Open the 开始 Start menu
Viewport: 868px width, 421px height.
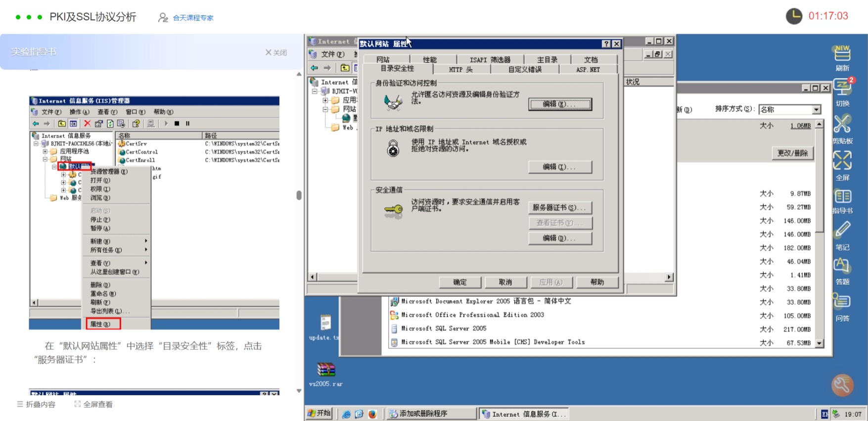(319, 413)
